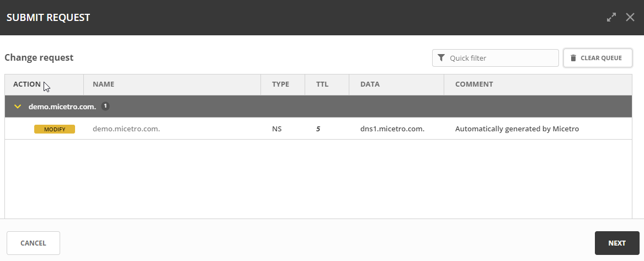
Task: Select the demo.micetro.com. record name cell
Action: point(126,129)
